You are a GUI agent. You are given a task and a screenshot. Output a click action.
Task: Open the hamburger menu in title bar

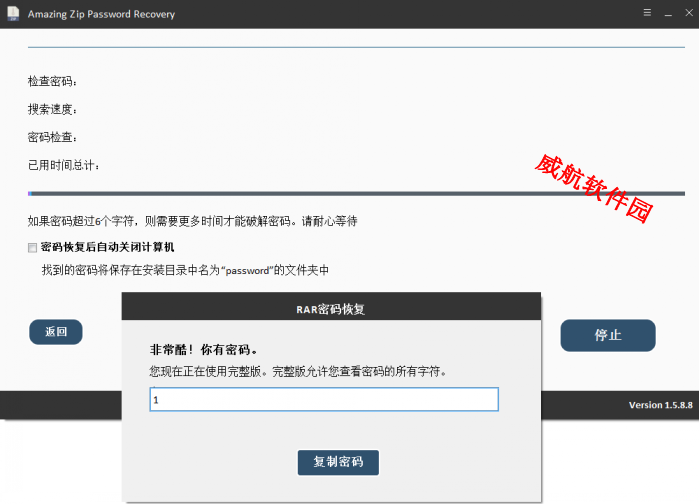647,13
